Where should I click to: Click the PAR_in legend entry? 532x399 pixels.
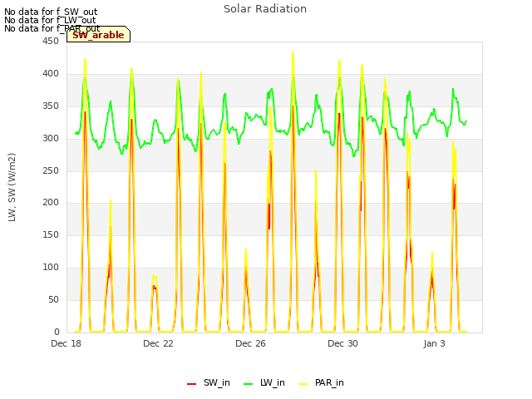(321, 382)
